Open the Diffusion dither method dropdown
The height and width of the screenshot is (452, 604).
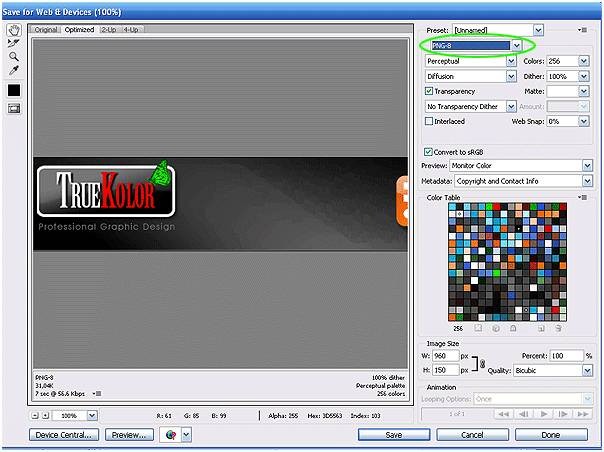[x=511, y=76]
